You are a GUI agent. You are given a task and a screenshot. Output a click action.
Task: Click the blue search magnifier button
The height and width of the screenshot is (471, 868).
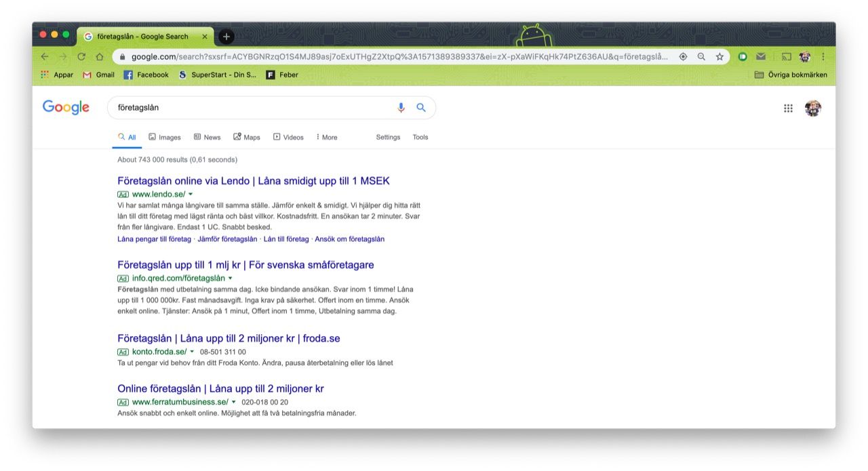421,107
